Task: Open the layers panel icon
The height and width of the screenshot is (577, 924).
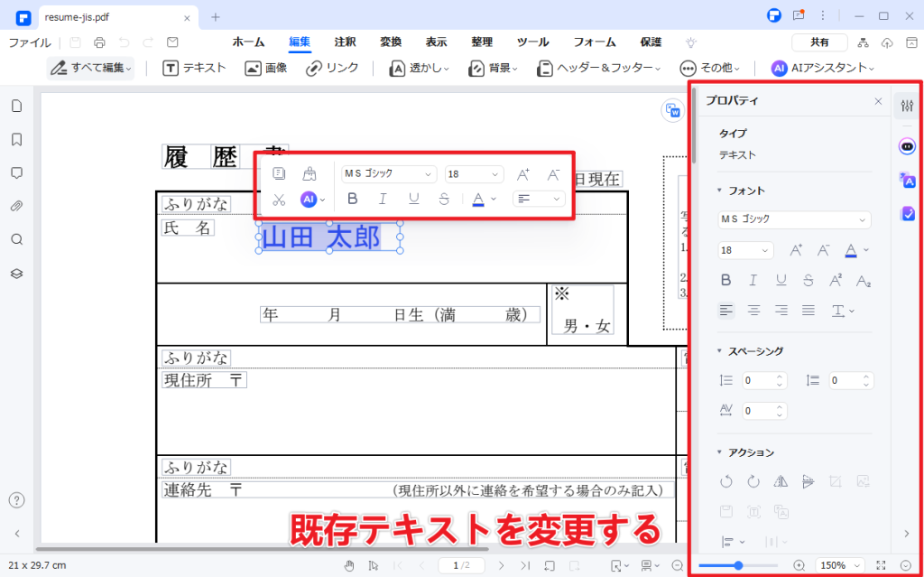Action: (x=16, y=273)
